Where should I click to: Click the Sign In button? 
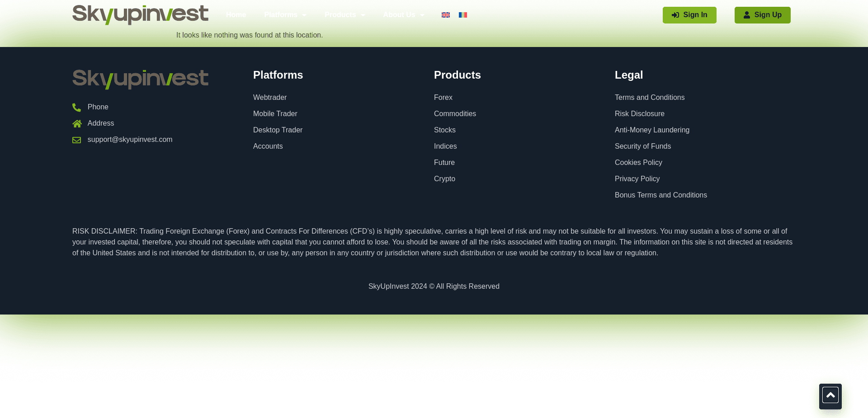689,15
